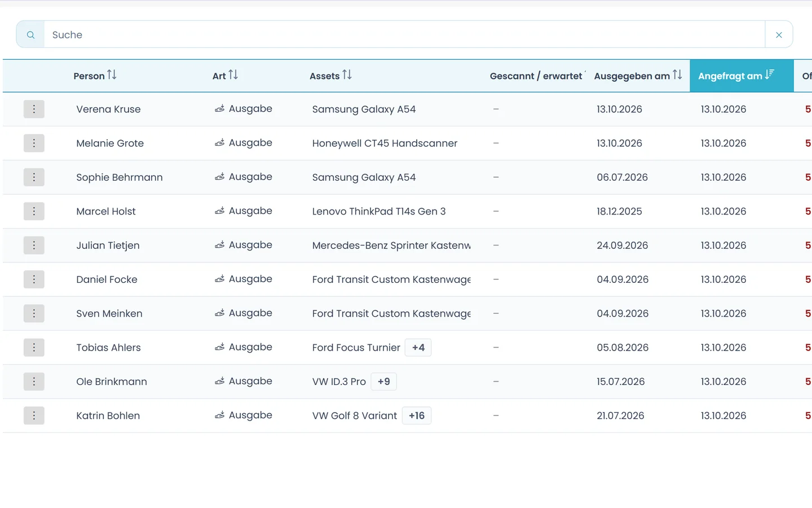Click date 21.07.2026
The image size is (812, 508).
tap(620, 415)
